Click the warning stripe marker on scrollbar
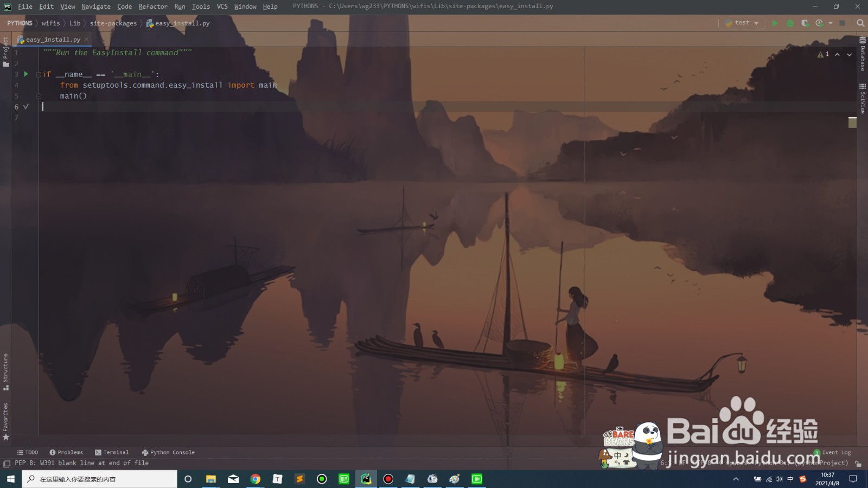 852,123
